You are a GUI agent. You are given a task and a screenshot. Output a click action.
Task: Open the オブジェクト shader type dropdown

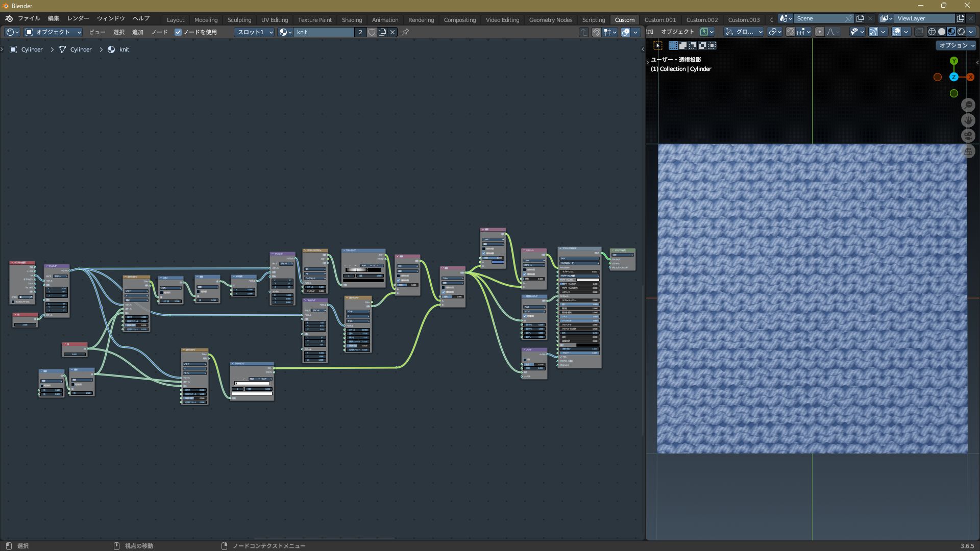[54, 32]
